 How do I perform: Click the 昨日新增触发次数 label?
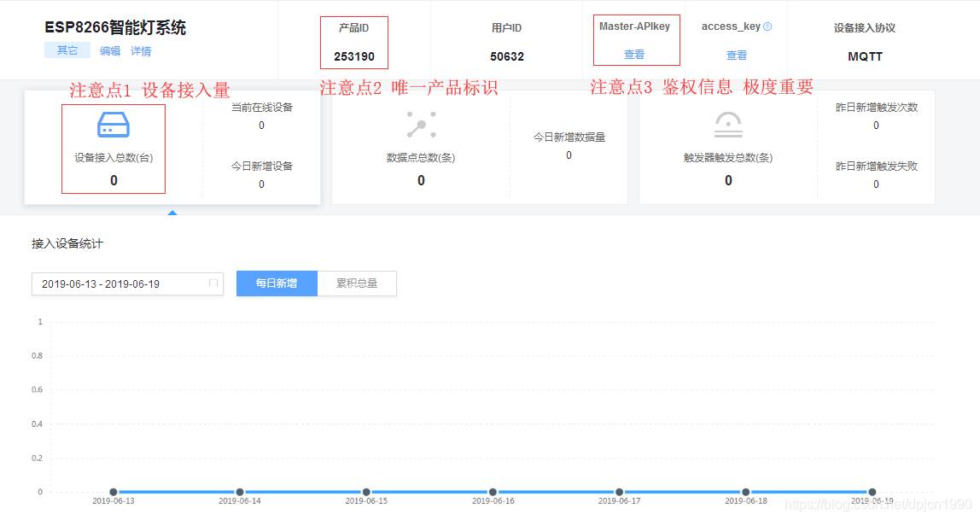click(876, 108)
